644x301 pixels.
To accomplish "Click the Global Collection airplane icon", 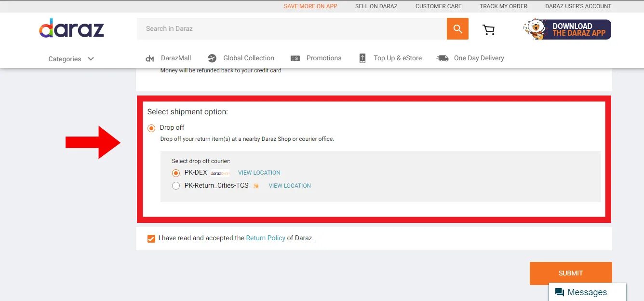I will (212, 58).
